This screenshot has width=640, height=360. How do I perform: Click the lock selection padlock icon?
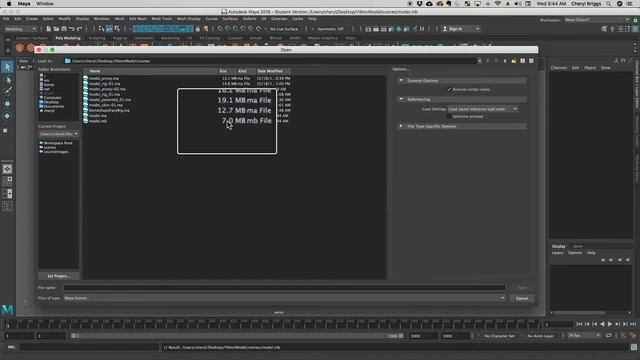pos(198,29)
